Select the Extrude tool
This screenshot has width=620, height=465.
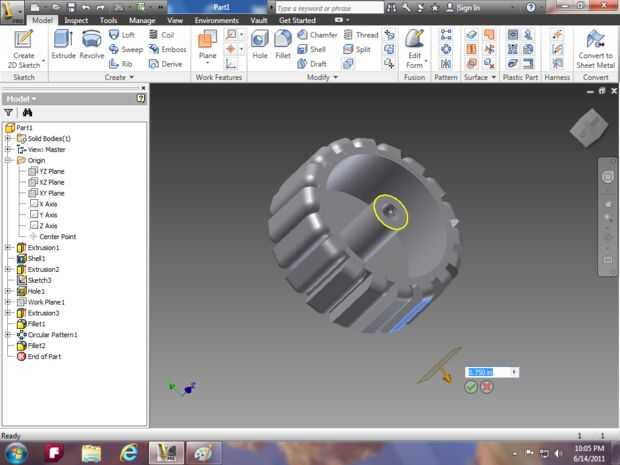(63, 44)
